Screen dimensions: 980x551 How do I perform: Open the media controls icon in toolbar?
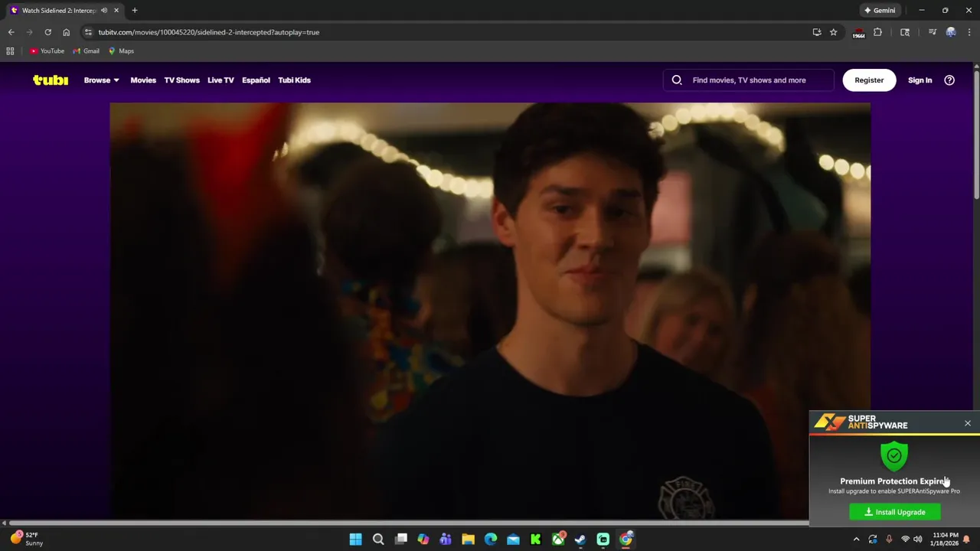[x=932, y=32]
